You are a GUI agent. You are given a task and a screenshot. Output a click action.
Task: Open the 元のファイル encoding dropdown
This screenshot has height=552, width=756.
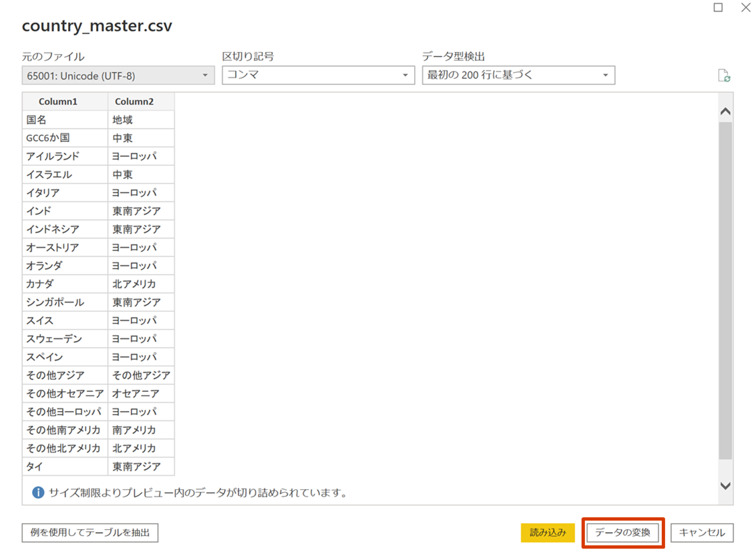pos(118,75)
